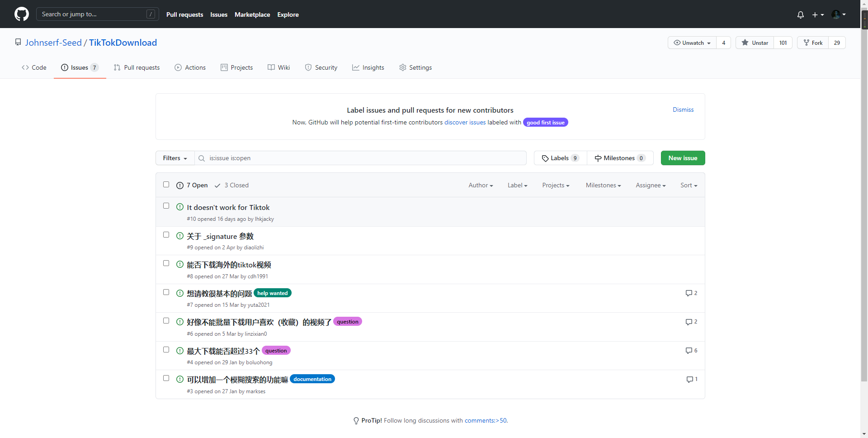Go to the Actions tab
This screenshot has height=438, width=868.
(190, 67)
